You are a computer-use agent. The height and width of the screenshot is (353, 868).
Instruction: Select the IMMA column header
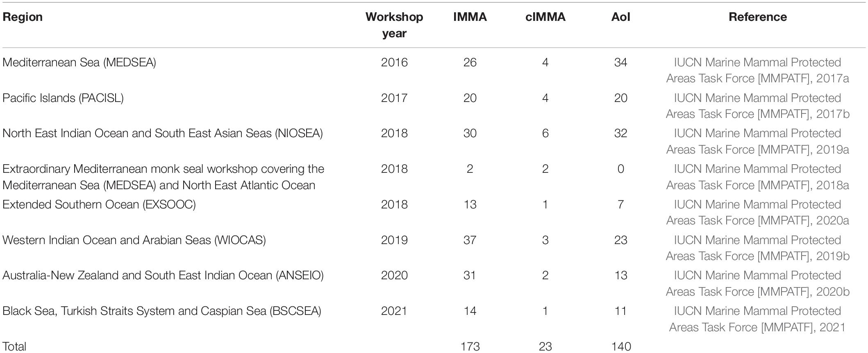click(470, 17)
